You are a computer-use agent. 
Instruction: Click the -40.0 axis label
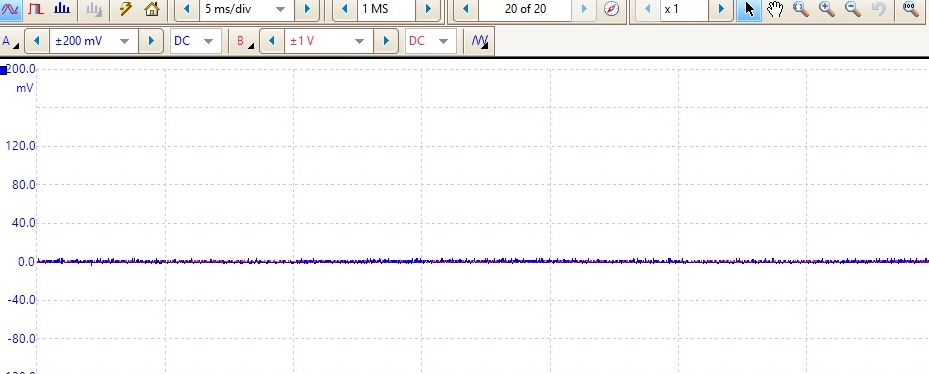tap(23, 300)
